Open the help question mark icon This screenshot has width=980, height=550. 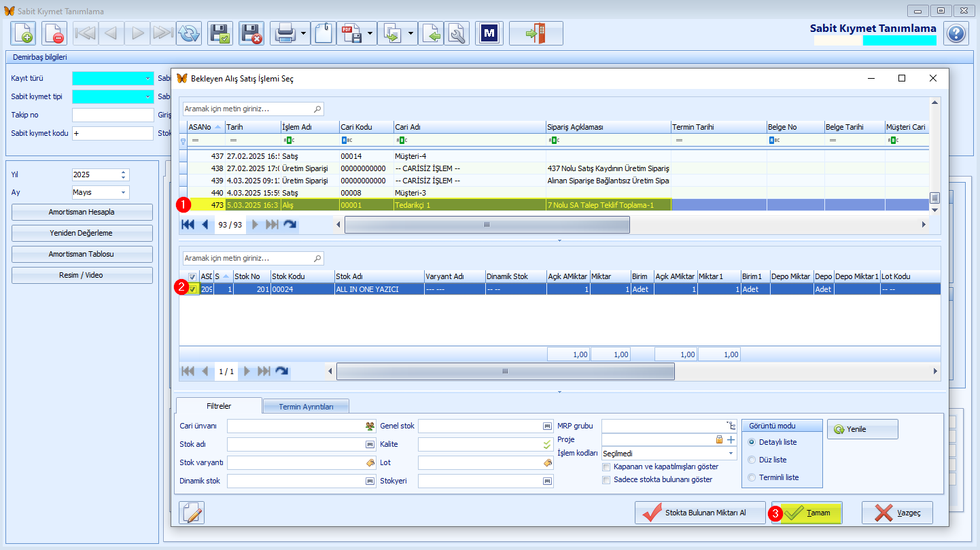(x=956, y=33)
